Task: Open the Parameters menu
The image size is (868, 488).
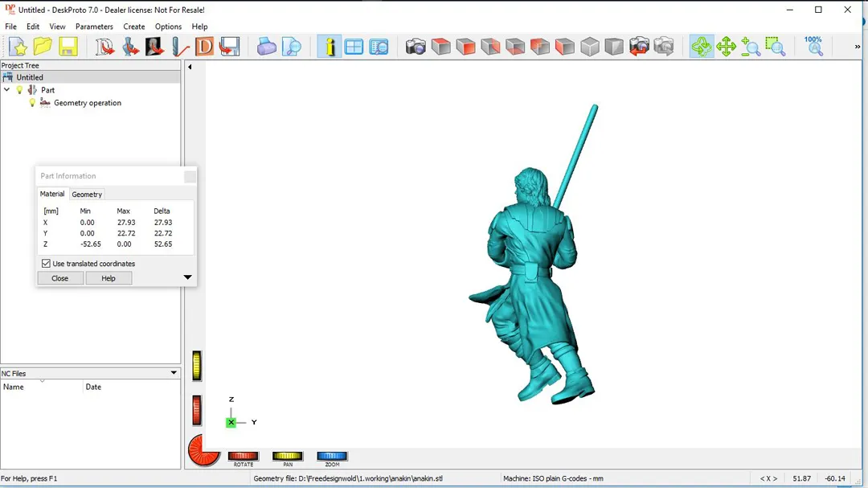Action: 94,27
